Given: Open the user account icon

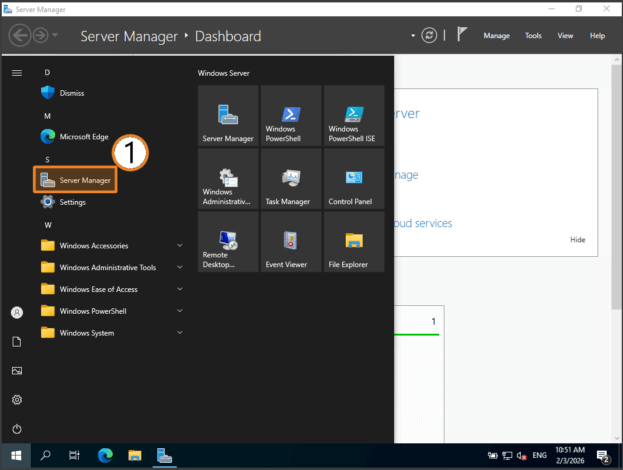Looking at the screenshot, I should 17,313.
